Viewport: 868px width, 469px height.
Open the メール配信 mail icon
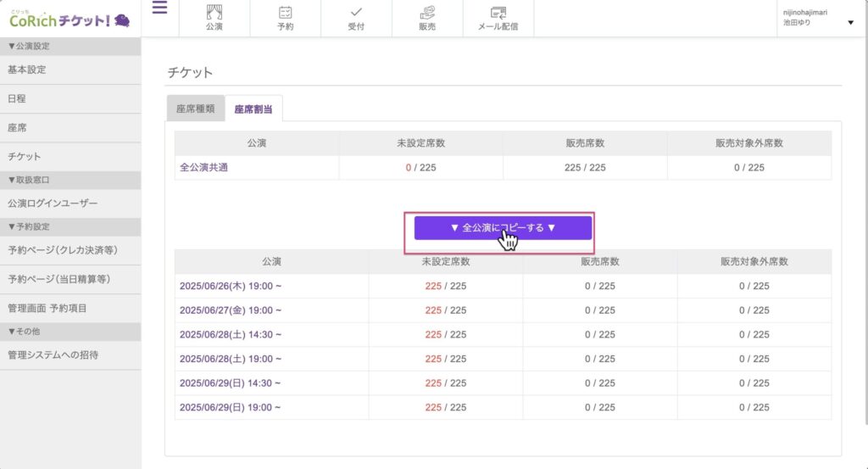[498, 13]
